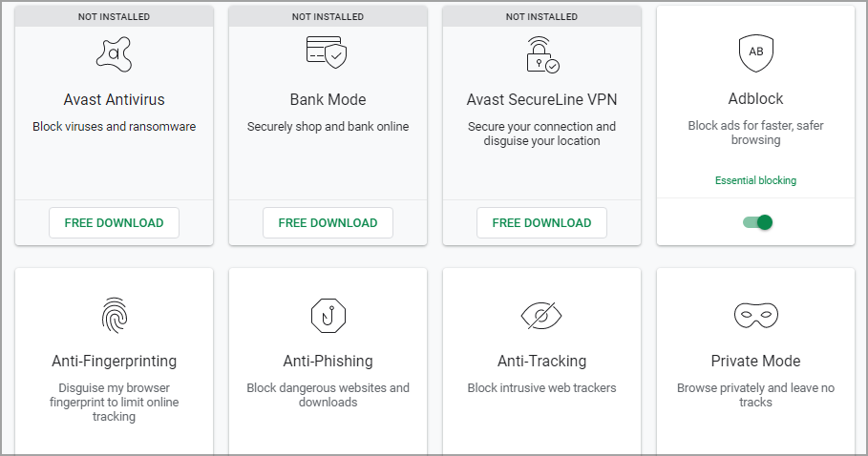Click the Anti-Fingerprinting fingerprint icon
The height and width of the screenshot is (456, 868).
coord(114,315)
